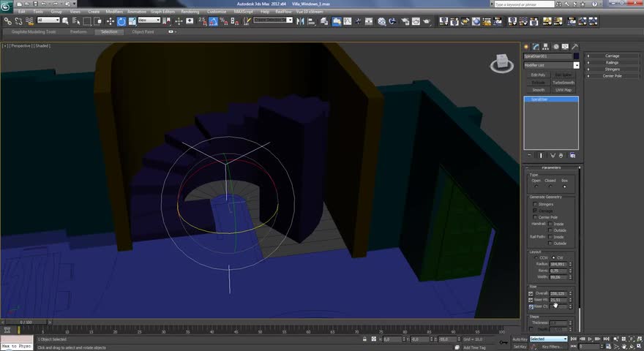Open the Rendering menu
The width and height of the screenshot is (644, 351).
[190, 12]
